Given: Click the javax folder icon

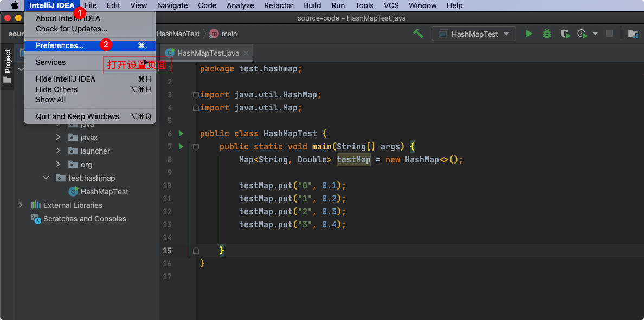Looking at the screenshot, I should point(73,138).
